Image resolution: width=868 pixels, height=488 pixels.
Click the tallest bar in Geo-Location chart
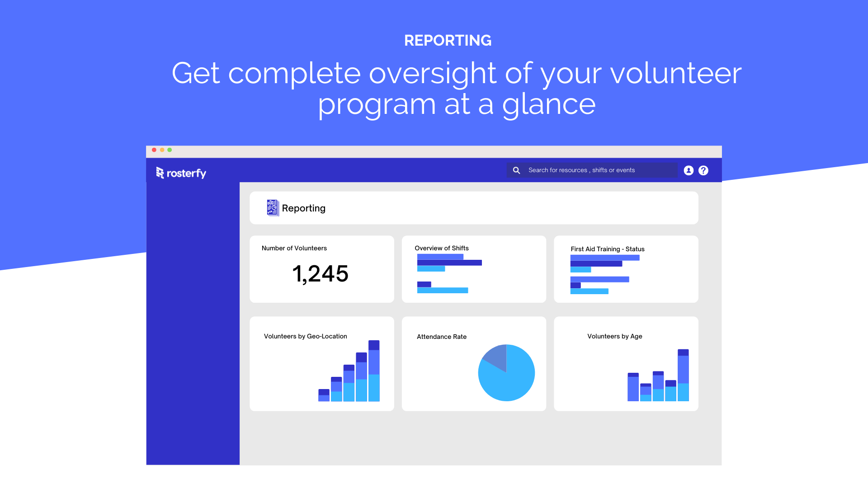pyautogui.click(x=374, y=371)
